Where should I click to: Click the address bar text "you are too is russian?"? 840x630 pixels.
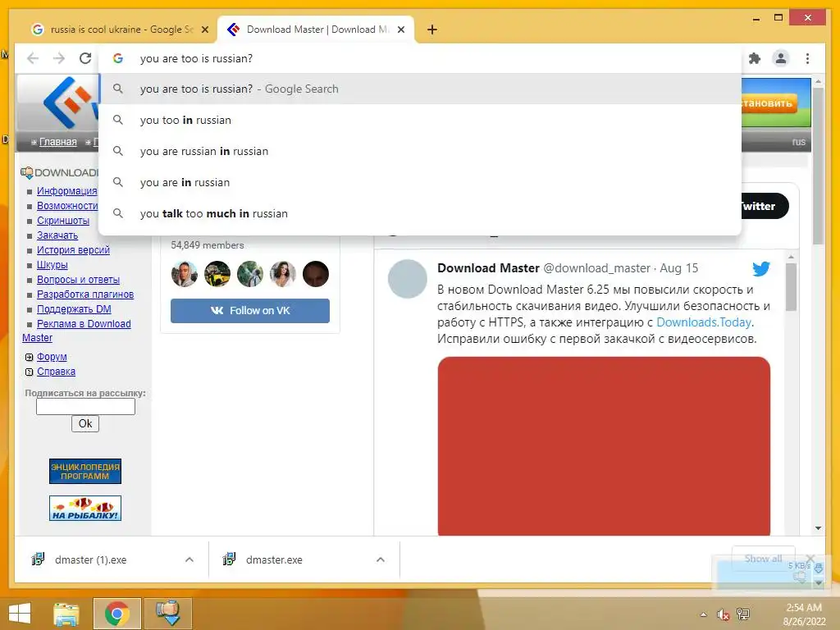(x=196, y=58)
